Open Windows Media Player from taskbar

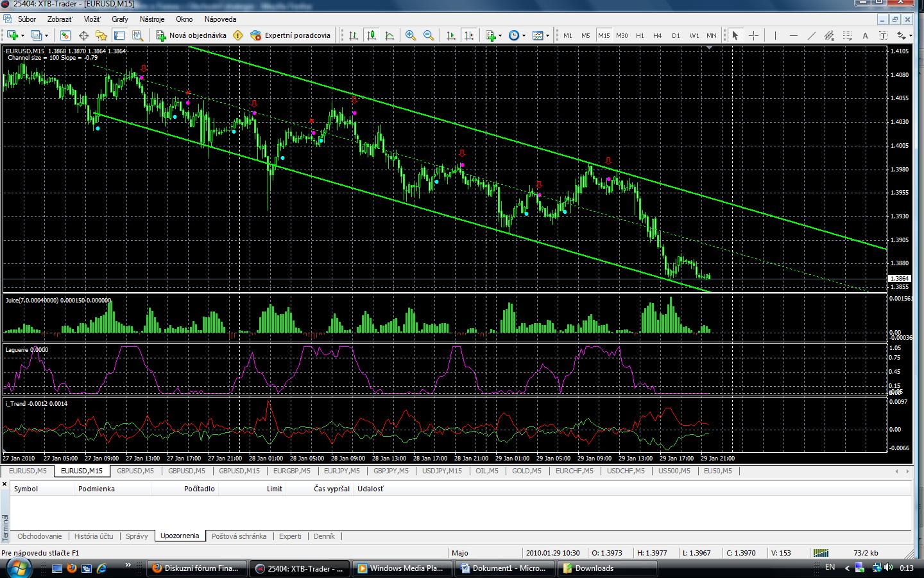tap(400, 568)
